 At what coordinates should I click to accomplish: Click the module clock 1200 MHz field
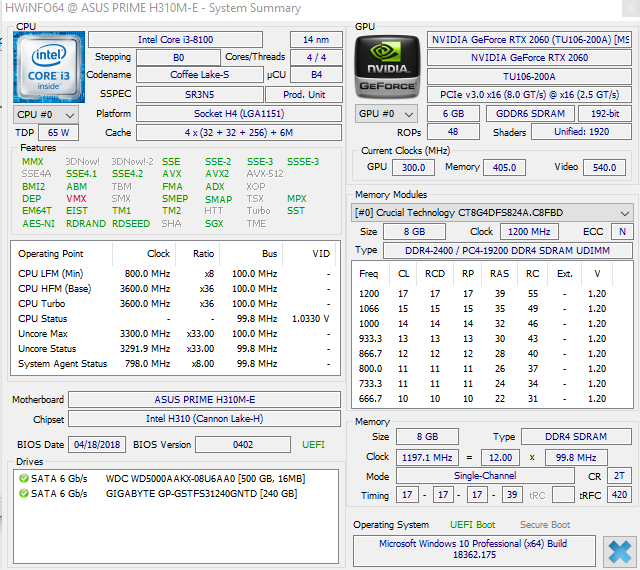pyautogui.click(x=529, y=232)
